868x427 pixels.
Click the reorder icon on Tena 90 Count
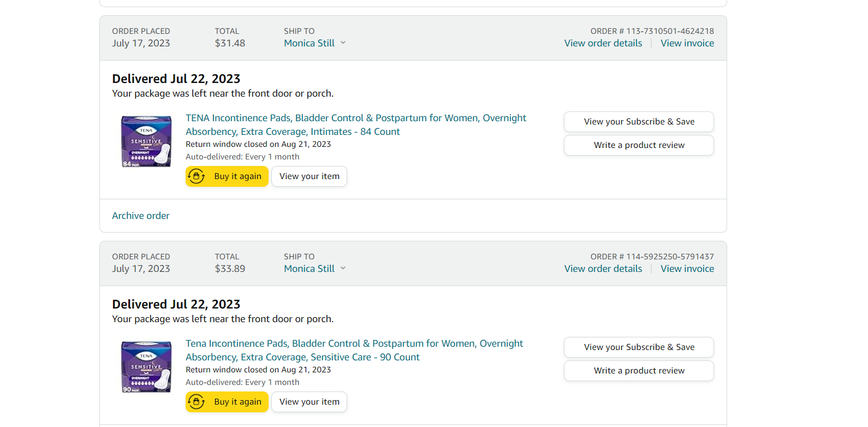(x=197, y=402)
